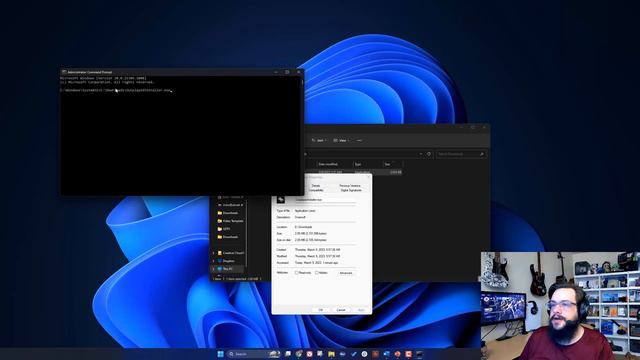The height and width of the screenshot is (360, 640).
Task: Sort files by the Date modified column
Action: coord(329,164)
